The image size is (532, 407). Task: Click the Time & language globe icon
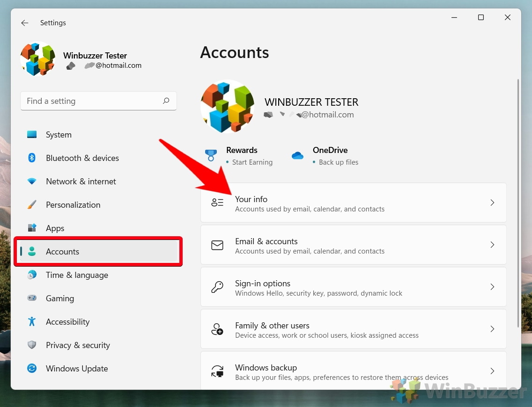[32, 275]
